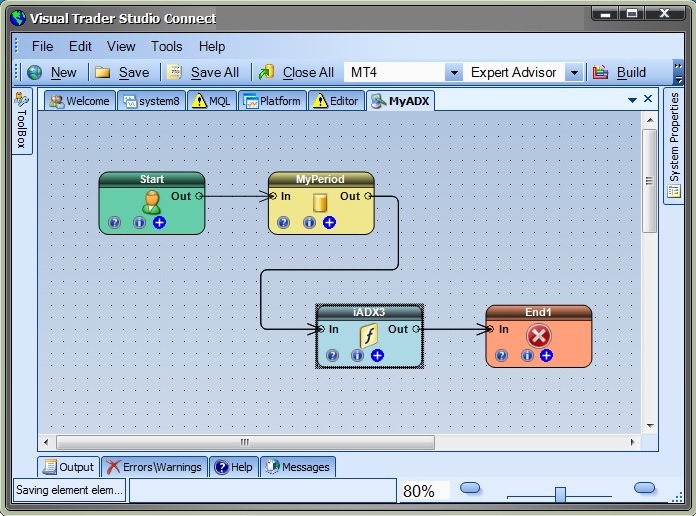This screenshot has height=516, width=696.
Task: Select the MyADX tab
Action: (400, 101)
